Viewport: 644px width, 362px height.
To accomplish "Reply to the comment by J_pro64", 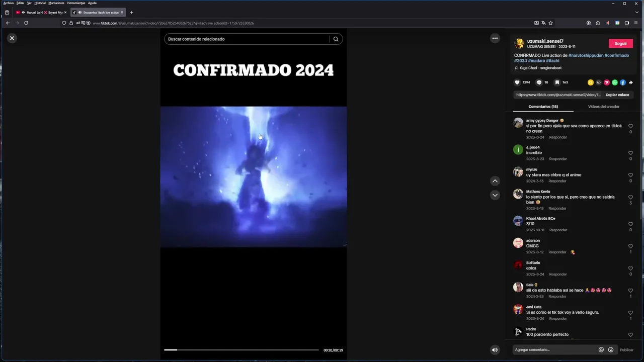I will click(x=558, y=159).
